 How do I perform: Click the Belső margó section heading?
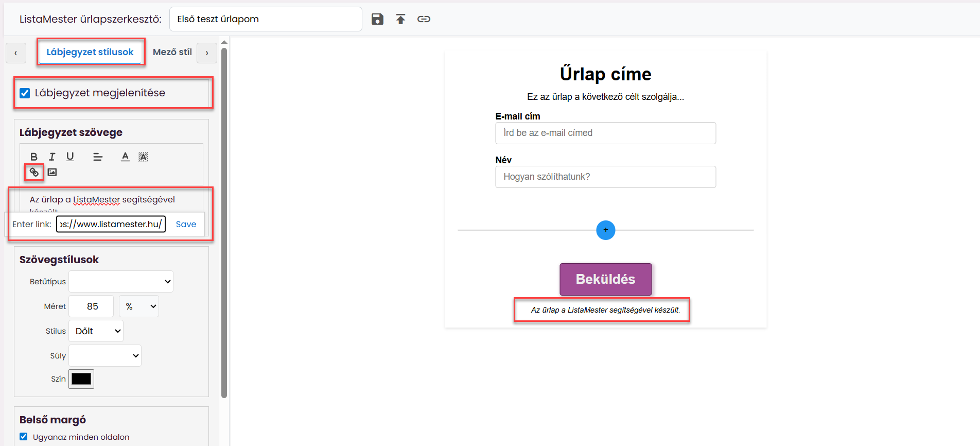(x=52, y=420)
